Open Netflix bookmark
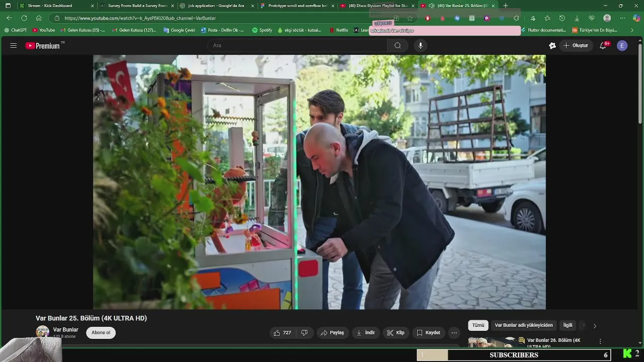644x362 pixels. [x=339, y=30]
